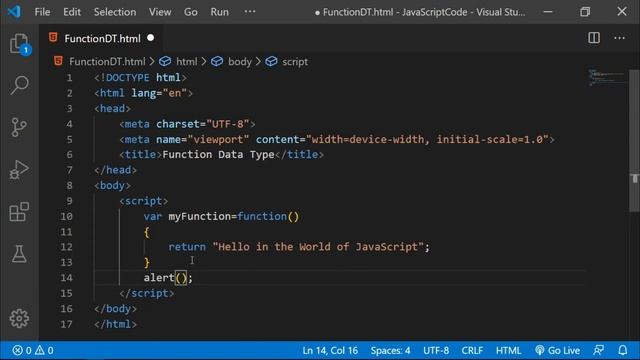Image resolution: width=640 pixels, height=360 pixels.
Task: Open the Run menu
Action: [x=219, y=12]
